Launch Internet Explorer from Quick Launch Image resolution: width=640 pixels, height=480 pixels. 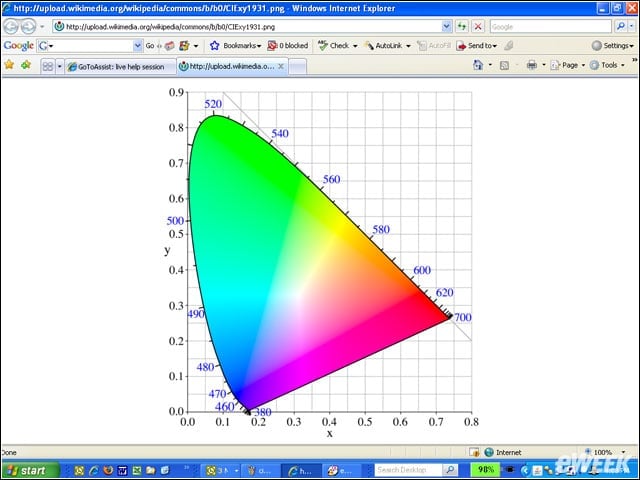93,471
